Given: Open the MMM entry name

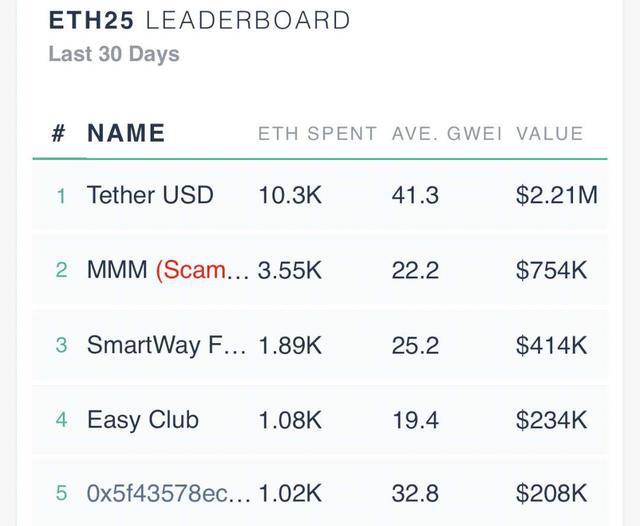Looking at the screenshot, I should 117,270.
